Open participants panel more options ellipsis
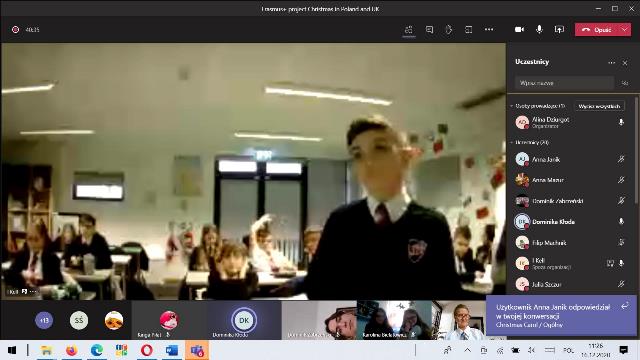The height and width of the screenshot is (360, 640). point(611,62)
